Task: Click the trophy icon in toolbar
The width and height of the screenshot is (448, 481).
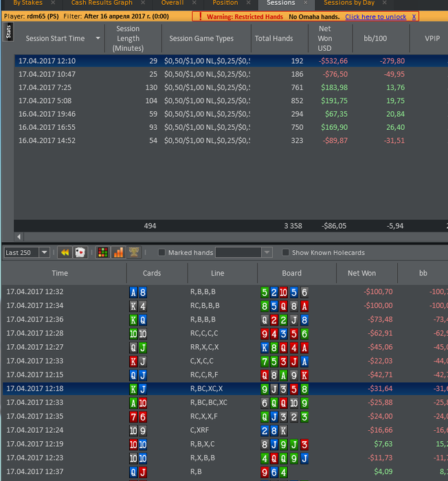Action: 134,253
